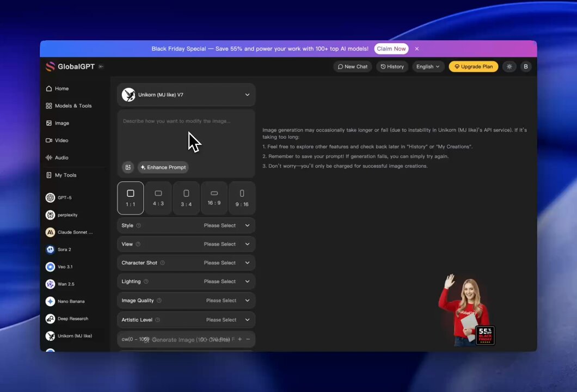Expand the Unikorn (MJ like) V7 model dropdown
The image size is (577, 392).
click(x=186, y=95)
